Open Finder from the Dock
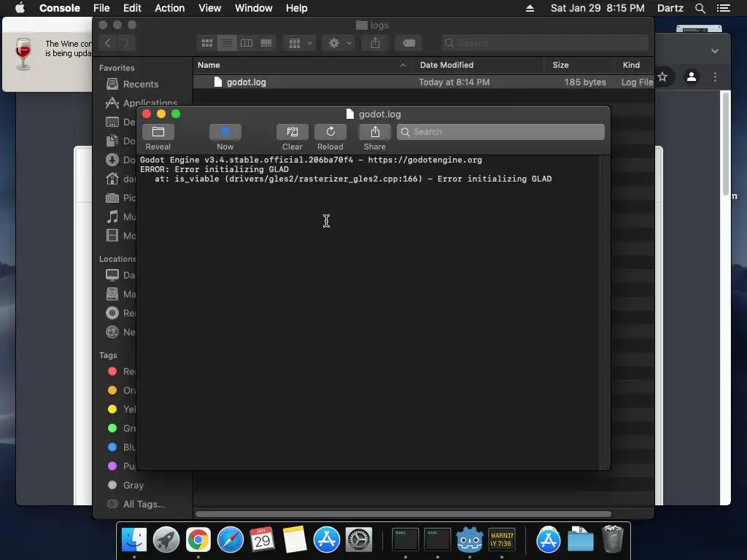Image resolution: width=747 pixels, height=560 pixels. [x=134, y=540]
